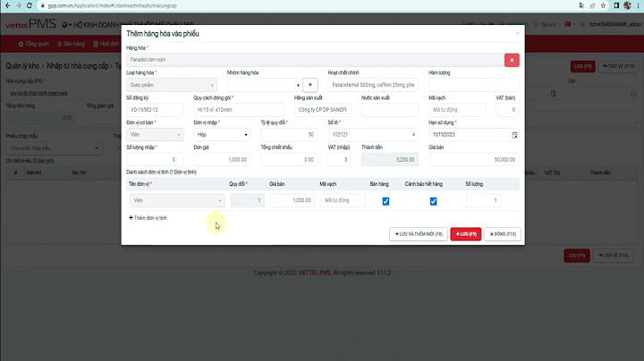Click top LƯU (F9) button in background page
644x361 pixels.
click(583, 66)
